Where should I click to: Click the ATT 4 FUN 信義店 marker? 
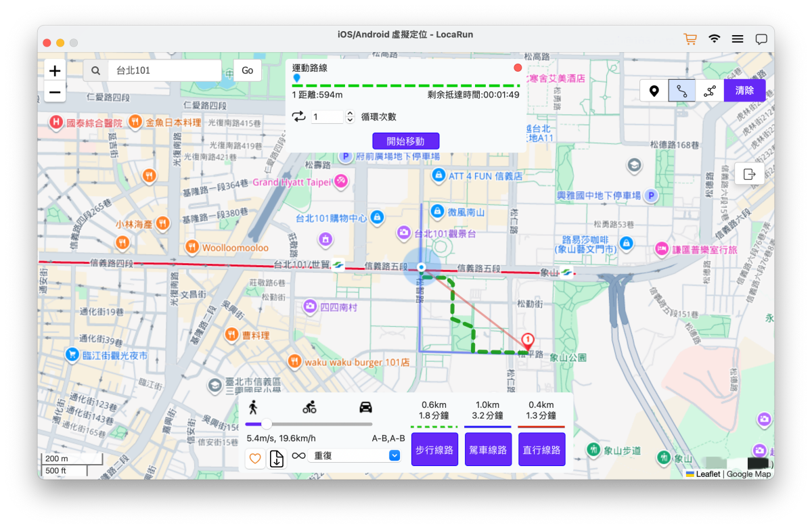[x=438, y=175]
